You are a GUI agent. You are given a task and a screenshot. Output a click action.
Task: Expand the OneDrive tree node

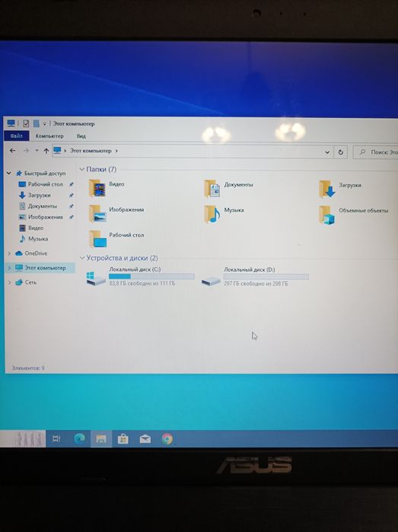click(9, 253)
